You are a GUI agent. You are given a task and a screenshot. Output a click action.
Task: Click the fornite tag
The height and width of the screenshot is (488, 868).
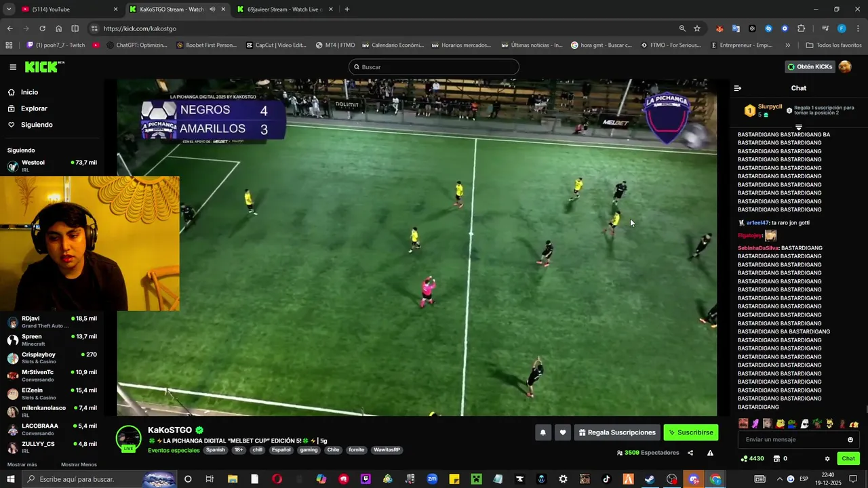click(357, 450)
